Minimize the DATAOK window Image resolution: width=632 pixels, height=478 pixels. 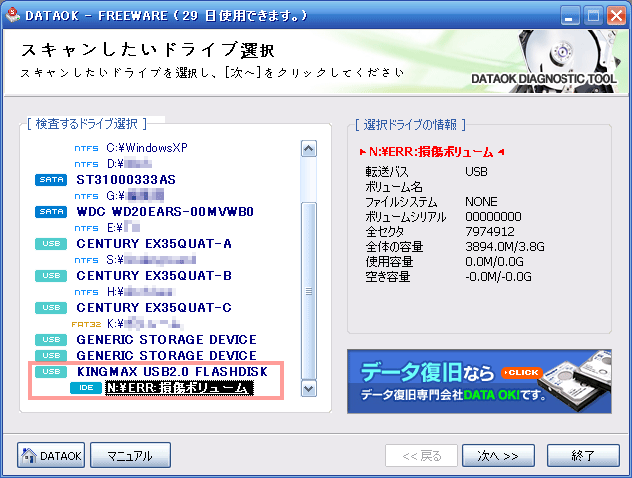570,16
